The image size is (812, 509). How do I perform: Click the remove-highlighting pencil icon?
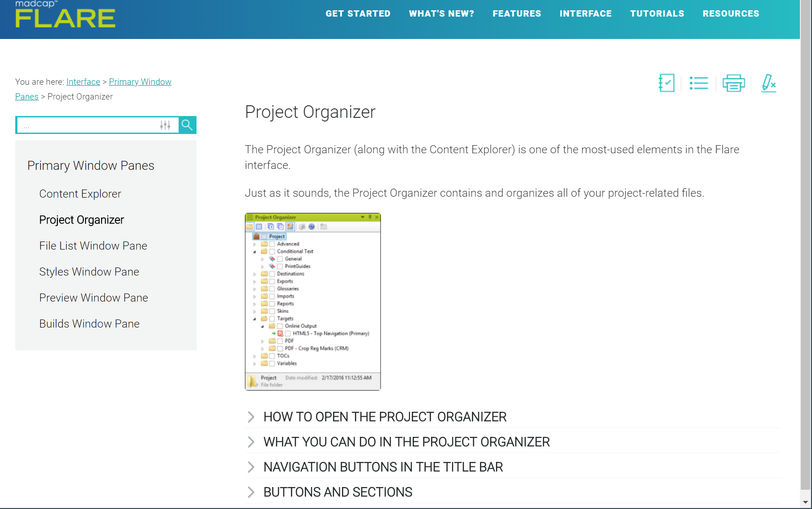769,83
